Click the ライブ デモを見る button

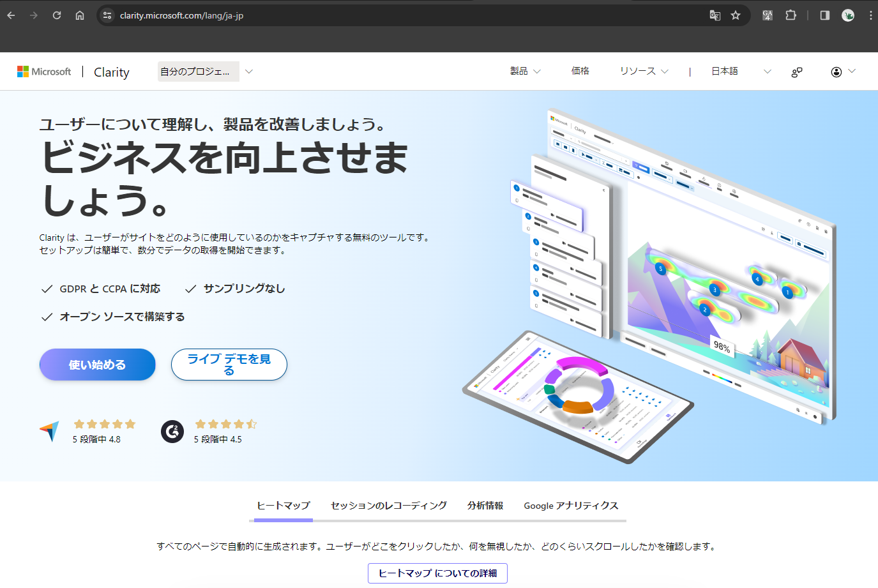229,365
